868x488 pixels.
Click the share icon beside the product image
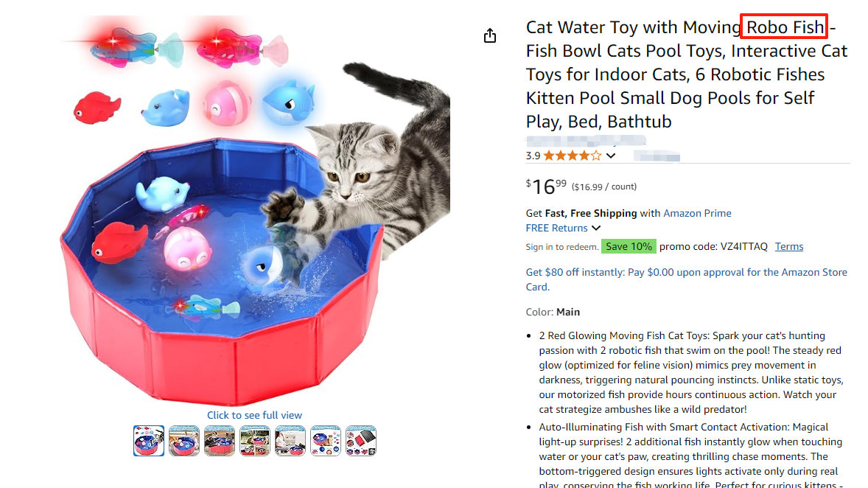[x=490, y=36]
